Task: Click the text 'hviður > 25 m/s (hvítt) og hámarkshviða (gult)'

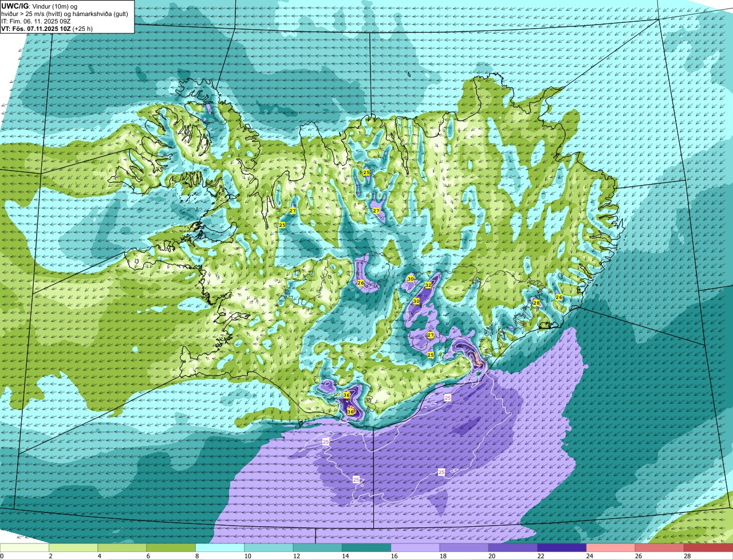Action: [65, 14]
